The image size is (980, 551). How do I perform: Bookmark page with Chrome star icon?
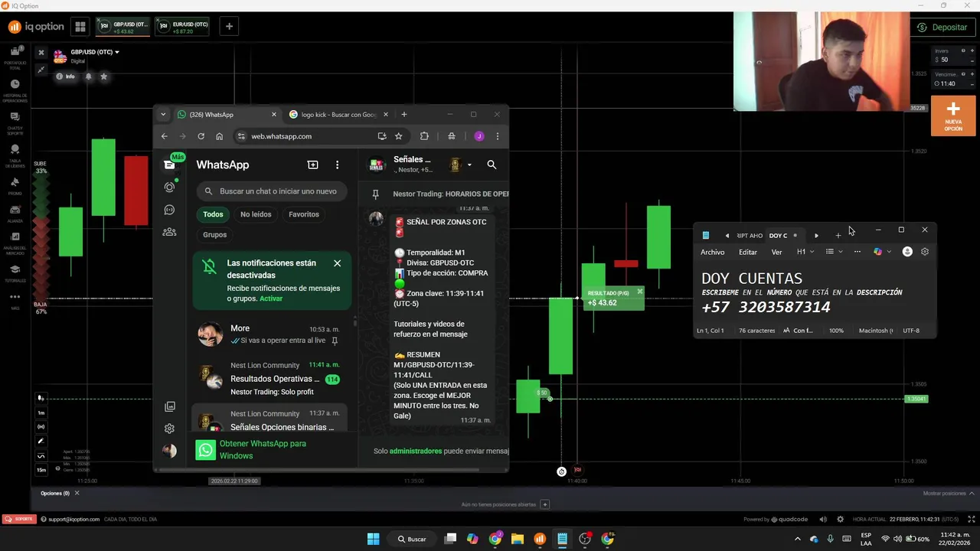click(399, 136)
